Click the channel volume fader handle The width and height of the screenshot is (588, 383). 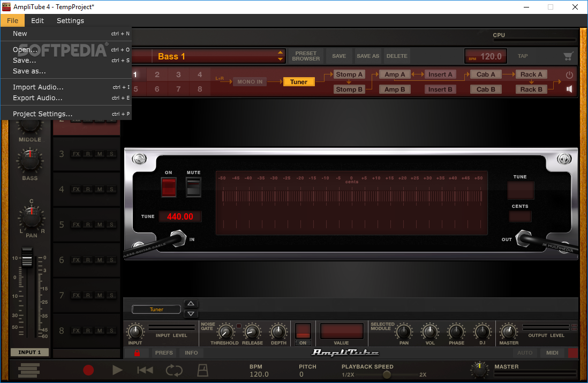click(x=27, y=257)
